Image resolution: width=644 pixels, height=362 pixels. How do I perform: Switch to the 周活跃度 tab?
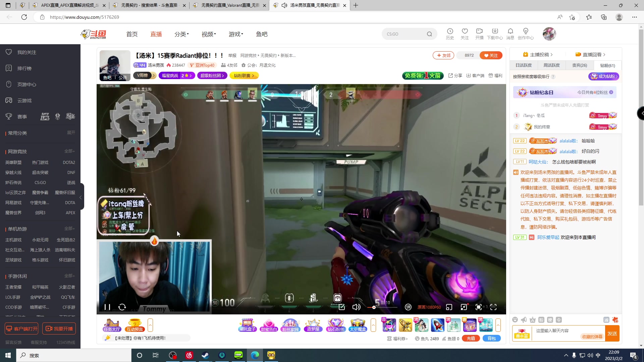coord(551,65)
